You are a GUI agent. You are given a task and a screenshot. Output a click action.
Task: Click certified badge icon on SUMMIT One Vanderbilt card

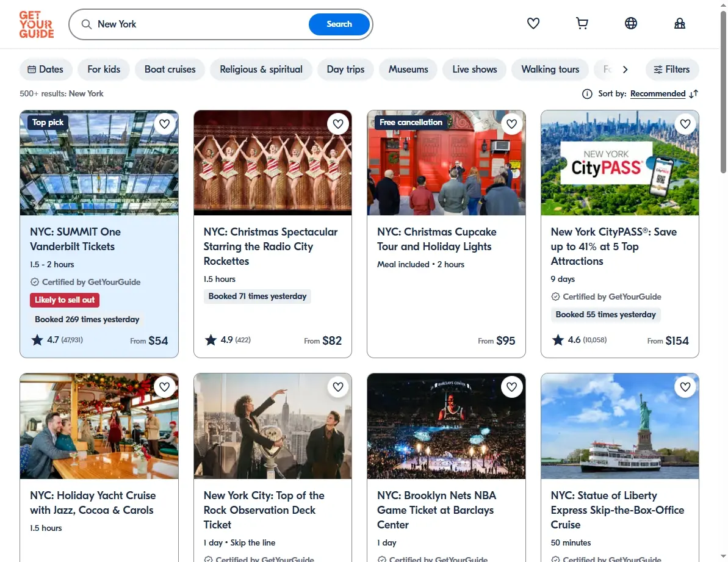pos(34,282)
